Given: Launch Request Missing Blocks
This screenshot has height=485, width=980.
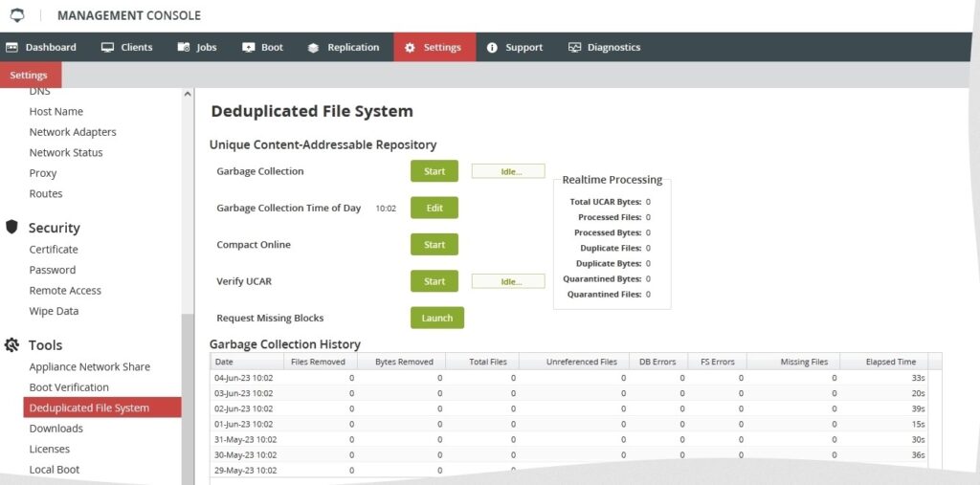Looking at the screenshot, I should [436, 319].
